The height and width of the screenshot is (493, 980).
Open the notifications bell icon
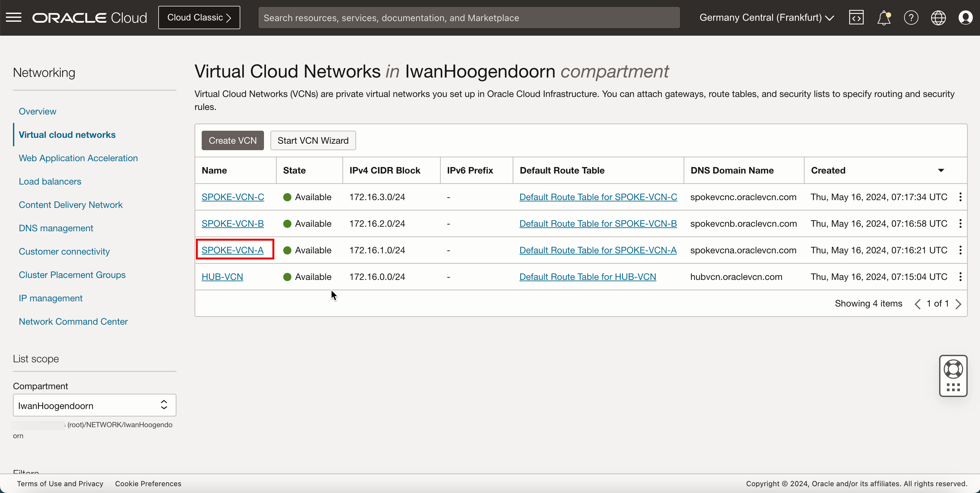(x=883, y=18)
